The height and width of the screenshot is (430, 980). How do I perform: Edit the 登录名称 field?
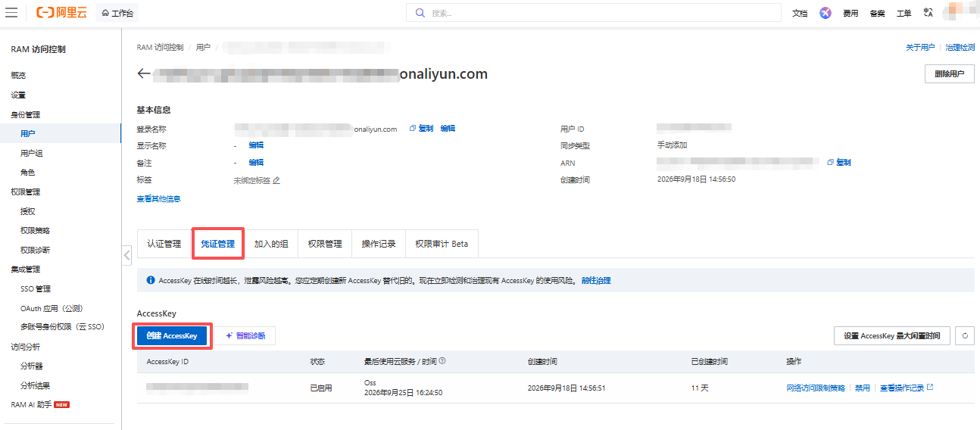(x=448, y=129)
